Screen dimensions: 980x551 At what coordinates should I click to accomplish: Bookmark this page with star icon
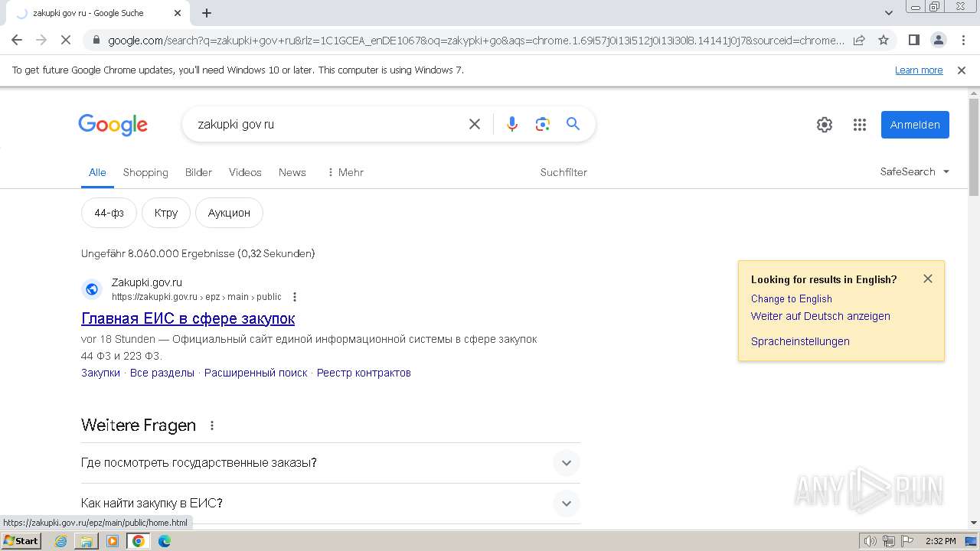884,40
